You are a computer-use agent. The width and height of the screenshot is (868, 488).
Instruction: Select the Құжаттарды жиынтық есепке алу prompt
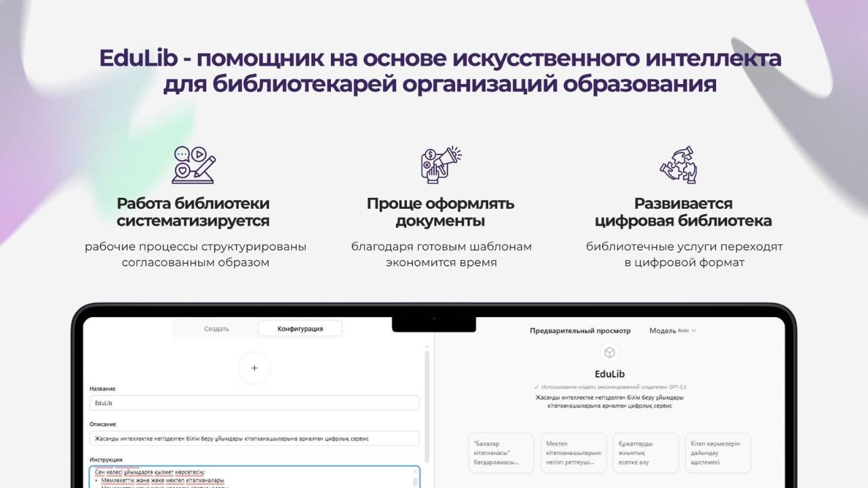pyautogui.click(x=646, y=453)
